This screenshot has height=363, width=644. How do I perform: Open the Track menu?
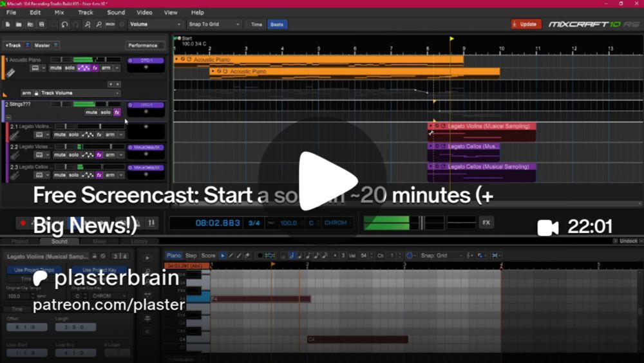[x=86, y=12]
